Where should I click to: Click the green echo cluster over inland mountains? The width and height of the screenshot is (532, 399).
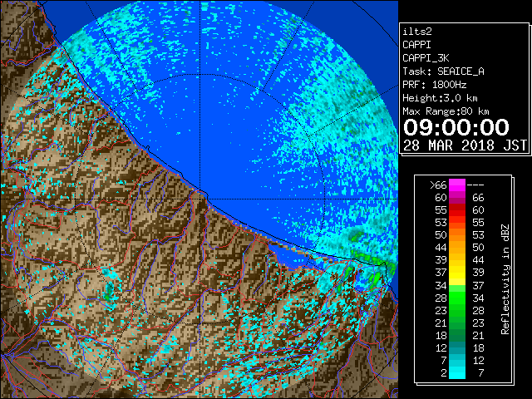pyautogui.click(x=109, y=292)
